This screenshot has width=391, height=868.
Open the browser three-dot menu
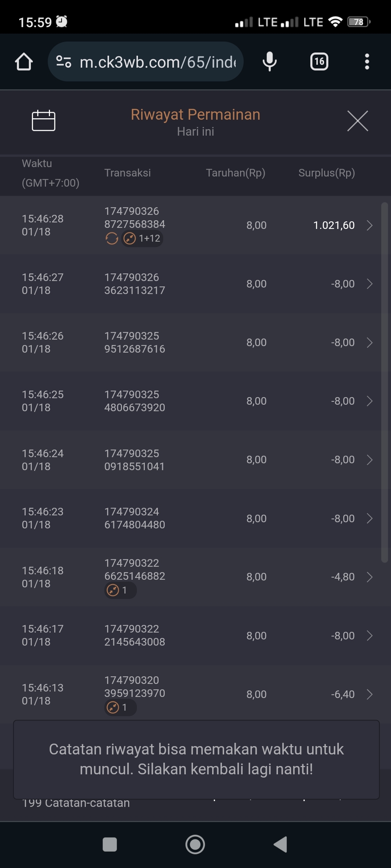(367, 62)
